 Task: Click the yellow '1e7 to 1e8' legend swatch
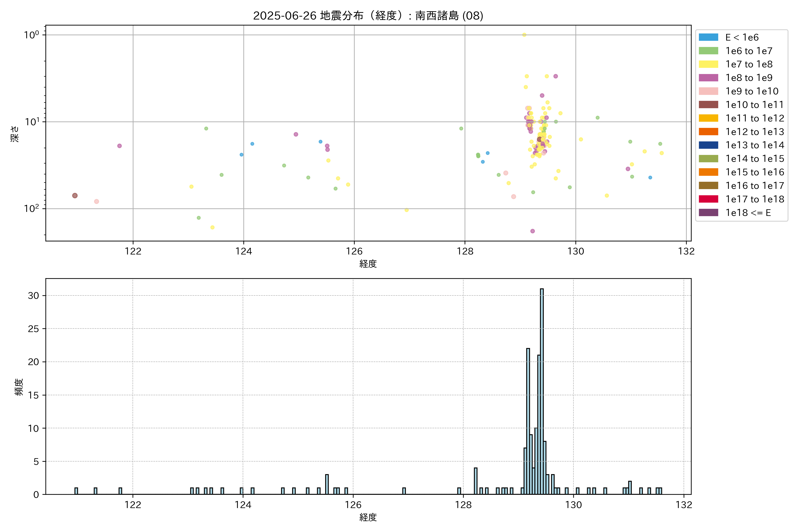point(708,64)
